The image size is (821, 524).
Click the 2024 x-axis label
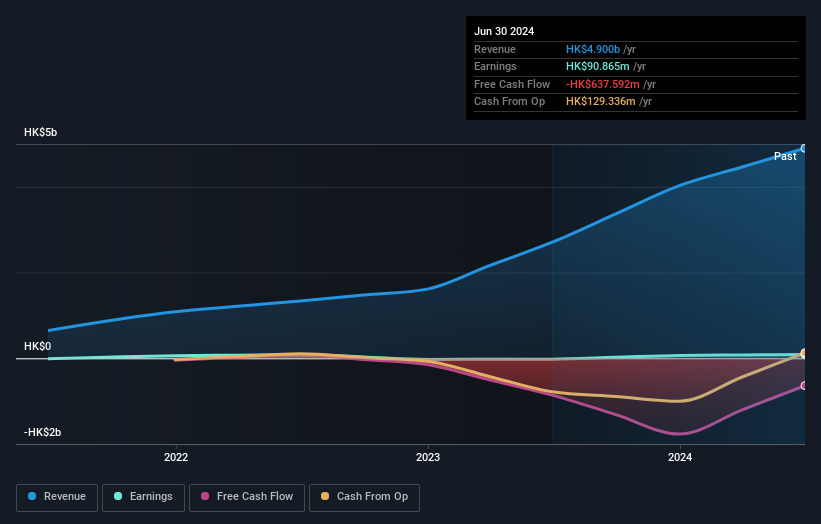(680, 457)
